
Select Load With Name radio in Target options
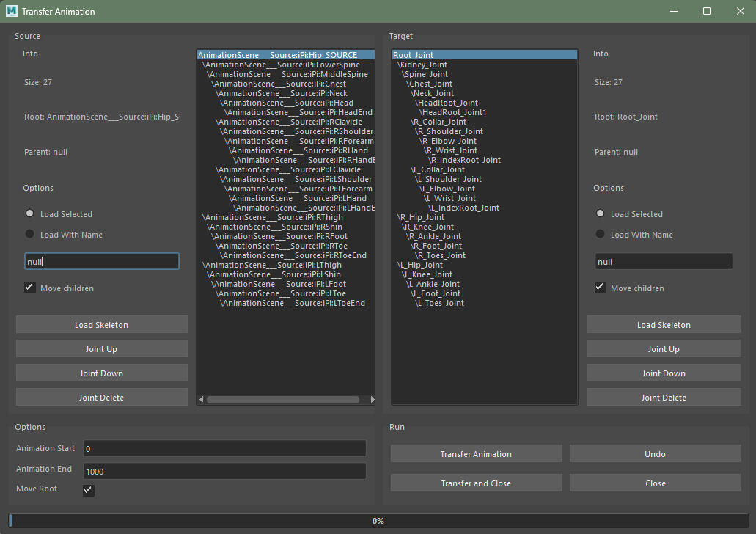pos(601,234)
